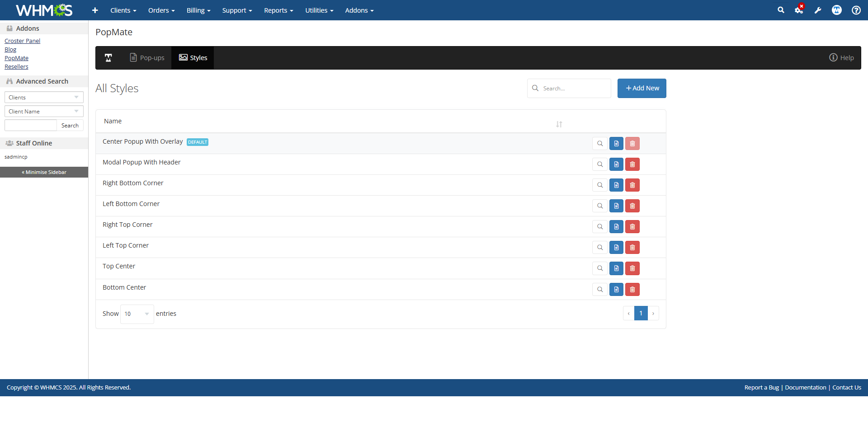Open the Client Name field dropdown
The width and height of the screenshot is (868, 427).
(x=44, y=111)
